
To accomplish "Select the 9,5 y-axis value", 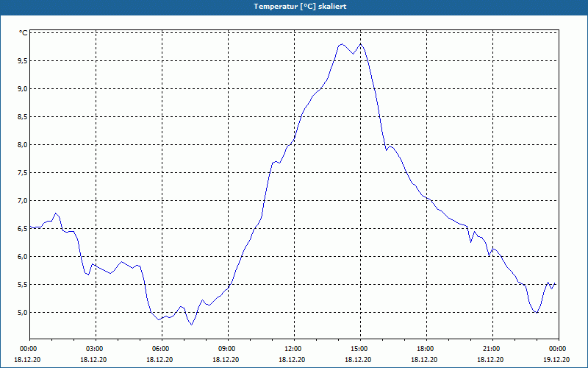I will pos(22,61).
